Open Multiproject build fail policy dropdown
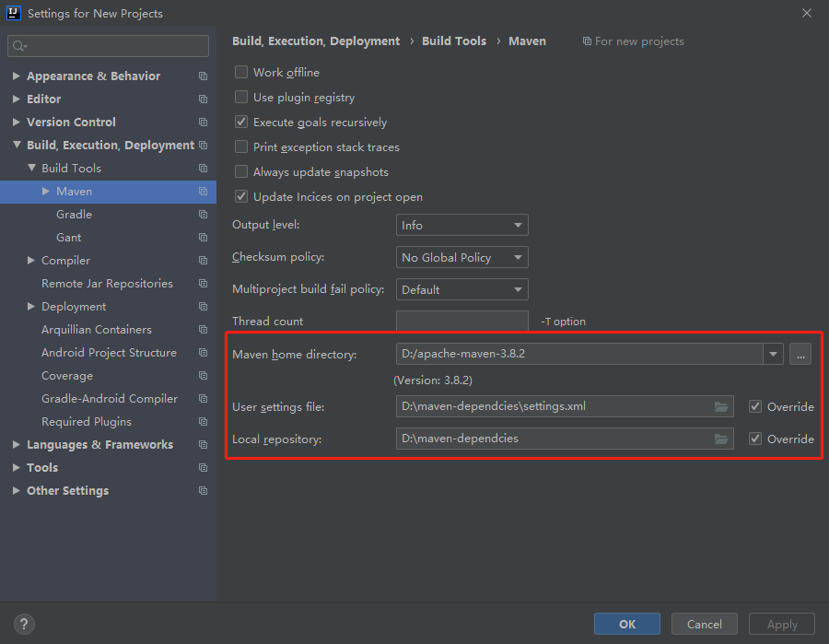This screenshot has width=829, height=644. pyautogui.click(x=462, y=289)
